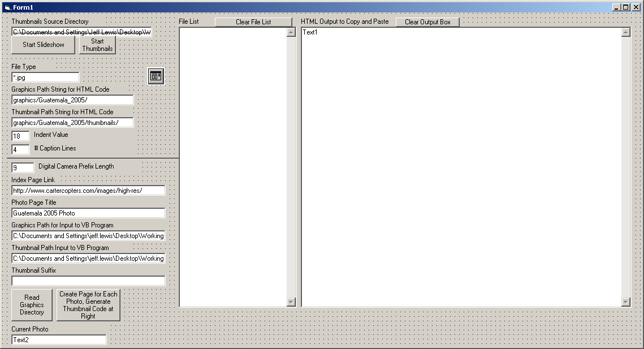Click the Current Photo Text2 field
The height and width of the screenshot is (349, 644).
[59, 339]
